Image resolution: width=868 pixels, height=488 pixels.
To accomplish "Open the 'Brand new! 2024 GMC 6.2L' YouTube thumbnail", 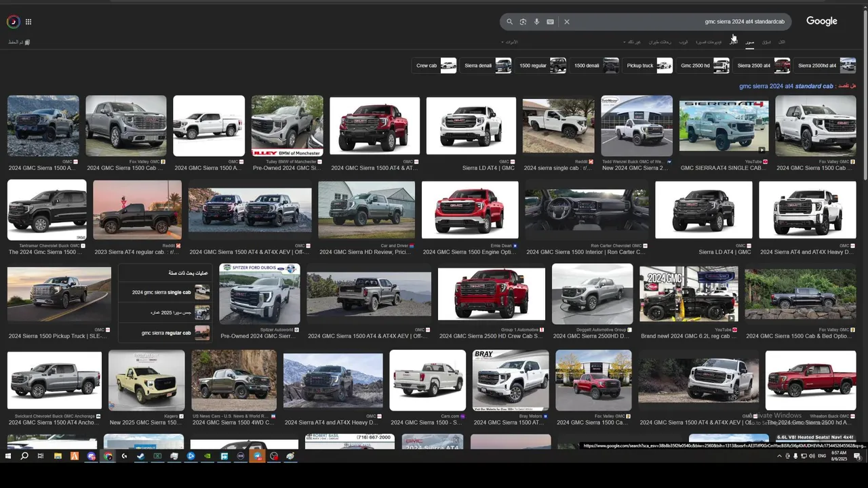I will coord(689,294).
